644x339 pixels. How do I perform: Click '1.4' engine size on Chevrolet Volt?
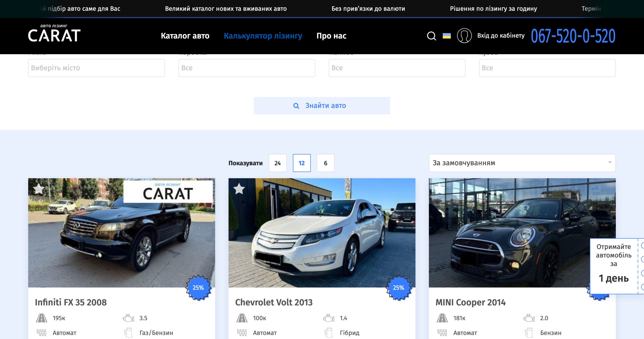click(343, 318)
